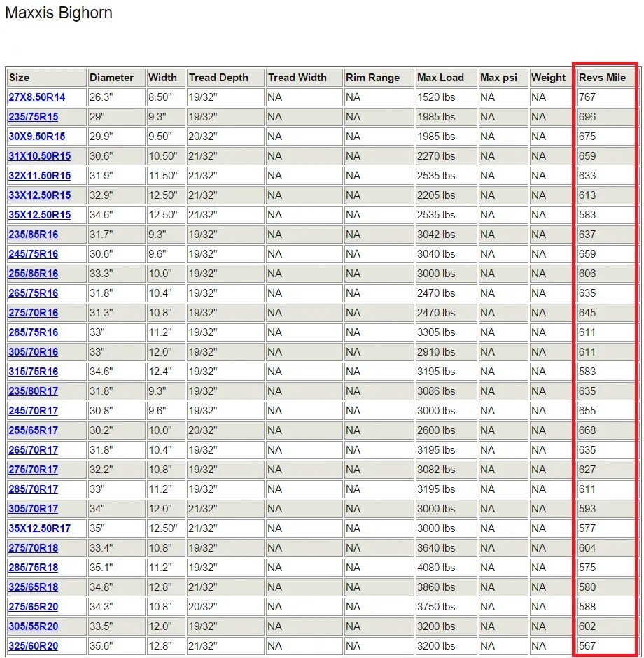Open the 275/70R16 size link

tap(34, 313)
